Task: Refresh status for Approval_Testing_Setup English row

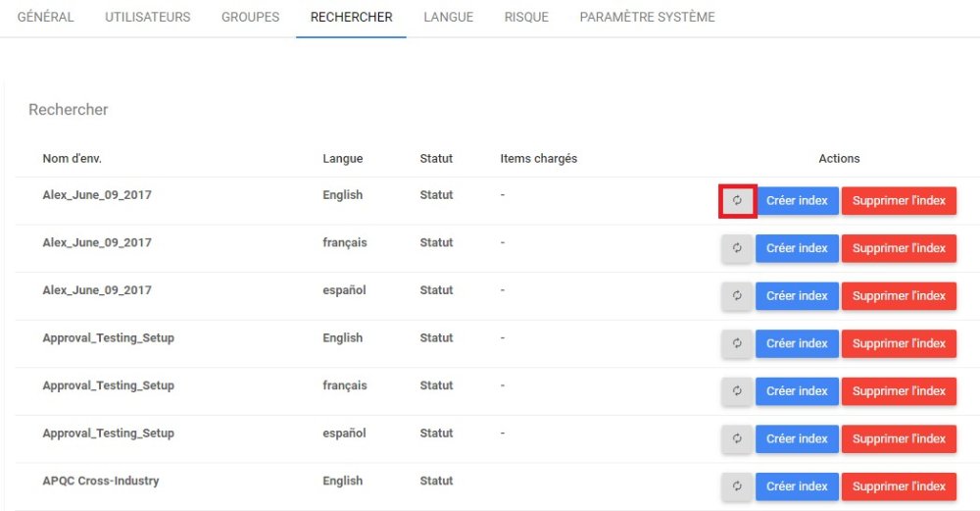Action: [737, 343]
